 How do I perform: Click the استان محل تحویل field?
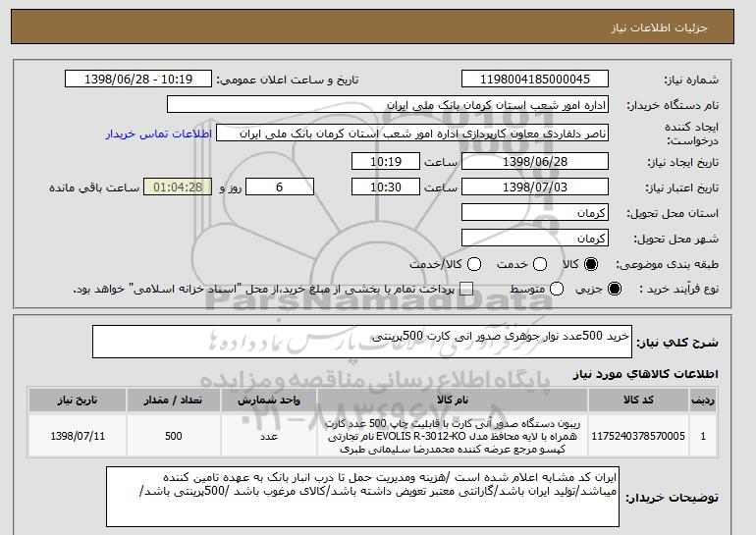click(x=535, y=213)
